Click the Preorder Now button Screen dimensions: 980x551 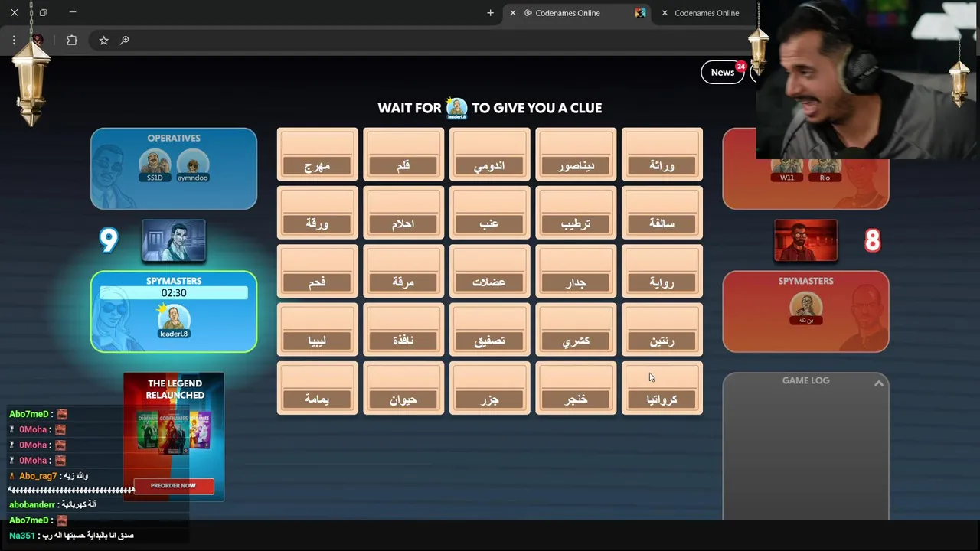(x=174, y=485)
